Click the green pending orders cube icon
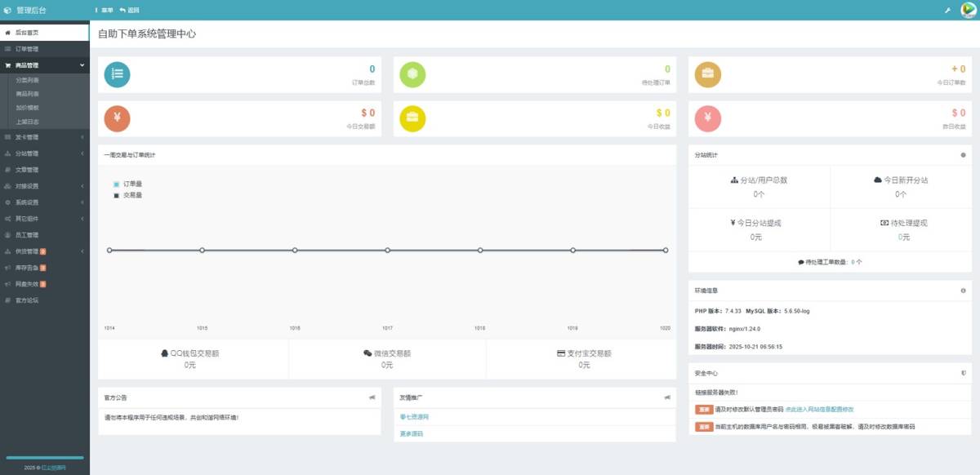980x475 pixels. [x=412, y=75]
